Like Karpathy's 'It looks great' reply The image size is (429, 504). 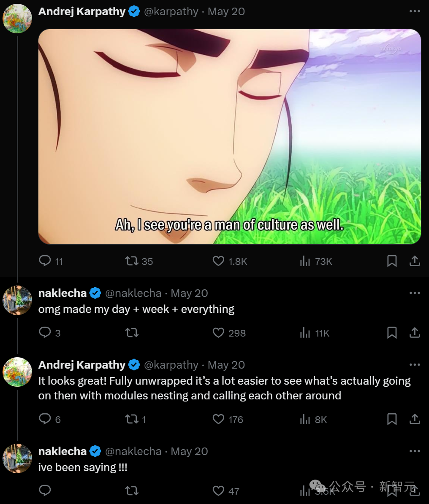tap(228, 419)
